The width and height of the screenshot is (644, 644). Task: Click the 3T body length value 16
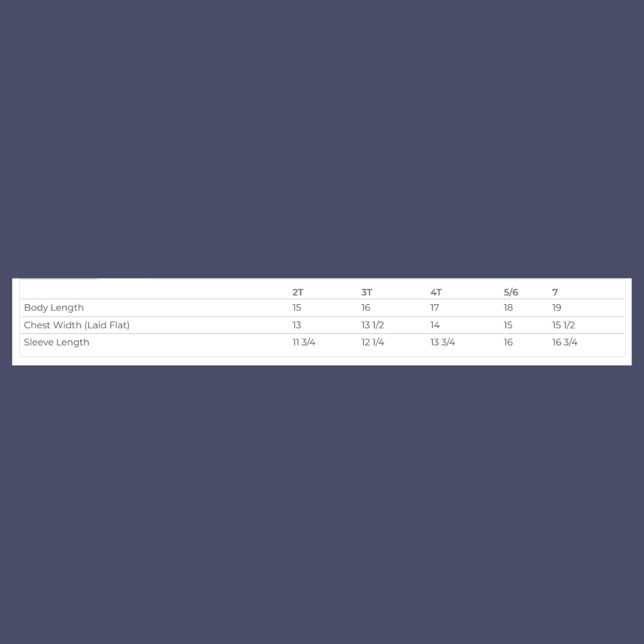366,308
